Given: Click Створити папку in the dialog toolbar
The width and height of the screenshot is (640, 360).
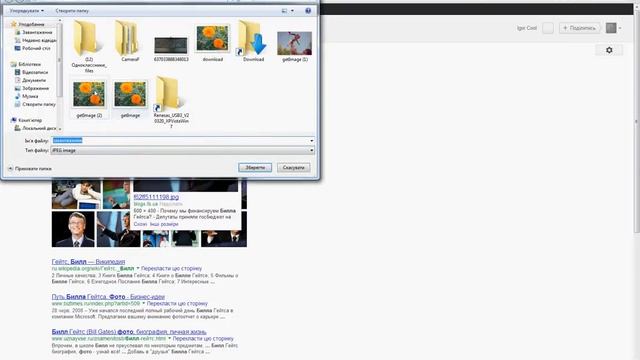Looking at the screenshot, I should (72, 11).
